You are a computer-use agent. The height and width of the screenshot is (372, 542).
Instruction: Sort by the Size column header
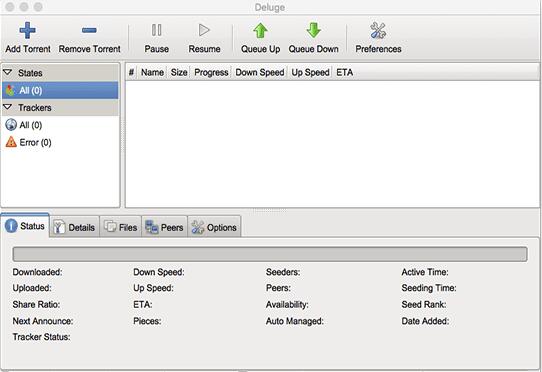(x=179, y=72)
